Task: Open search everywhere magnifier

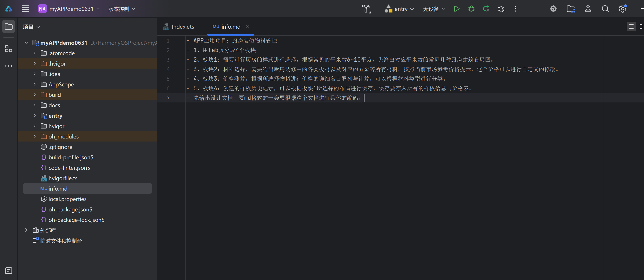Action: click(605, 9)
